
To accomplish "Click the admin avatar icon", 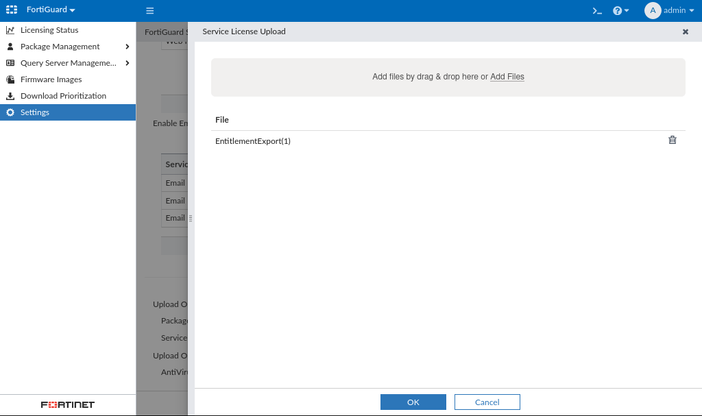I will [x=653, y=11].
